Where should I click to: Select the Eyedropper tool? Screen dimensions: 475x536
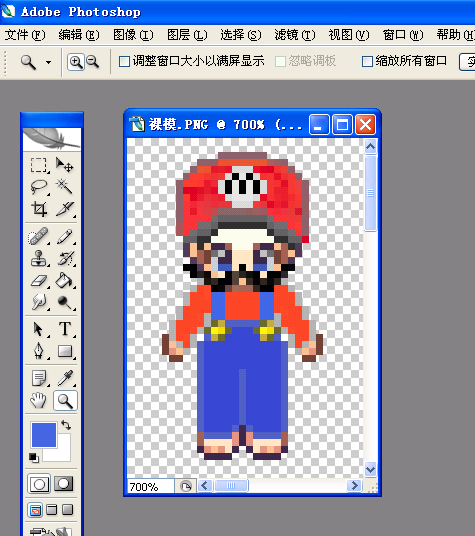(64, 378)
